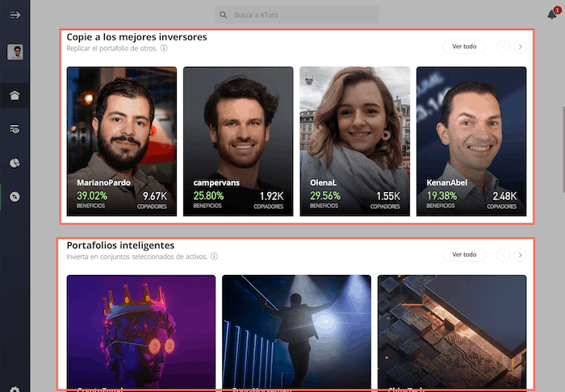Click OlenaL's 29.56% beneficios value
Image resolution: width=565 pixels, height=392 pixels.
click(x=325, y=196)
